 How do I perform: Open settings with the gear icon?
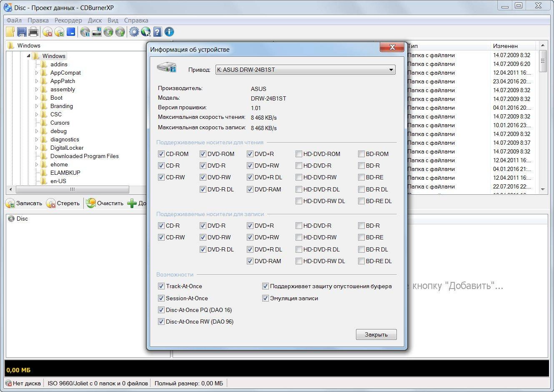[x=134, y=32]
